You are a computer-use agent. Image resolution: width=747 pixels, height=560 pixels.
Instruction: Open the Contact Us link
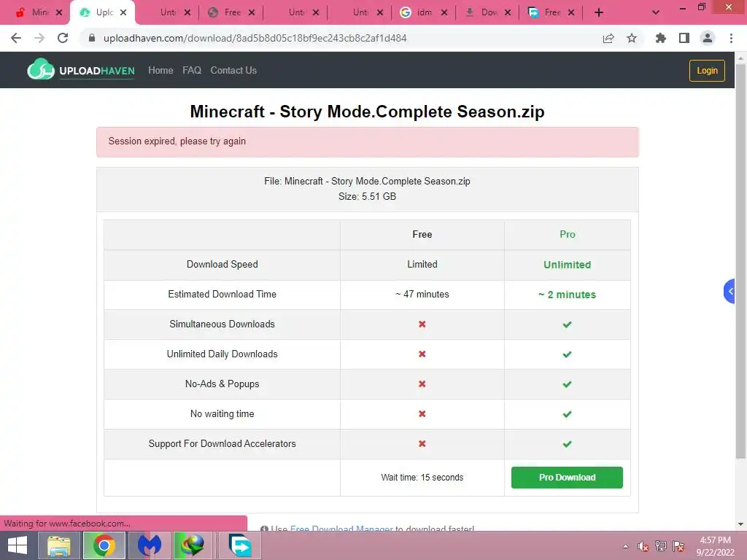[x=233, y=71]
